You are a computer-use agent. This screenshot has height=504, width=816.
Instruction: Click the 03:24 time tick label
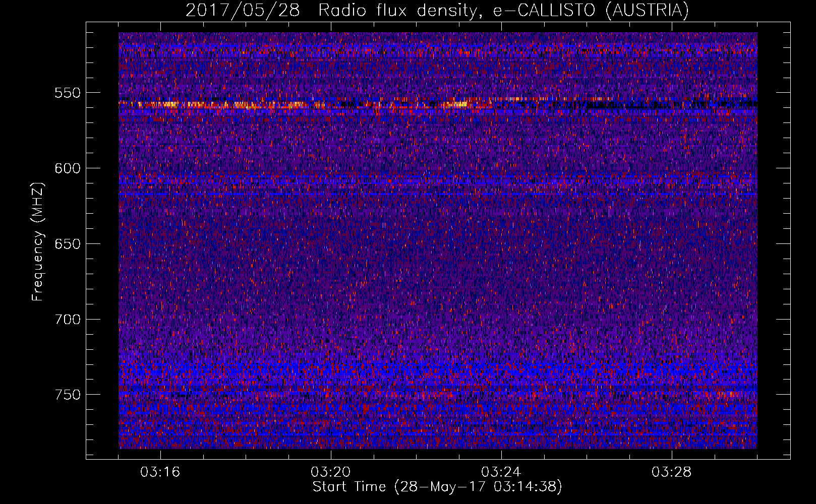coord(501,472)
